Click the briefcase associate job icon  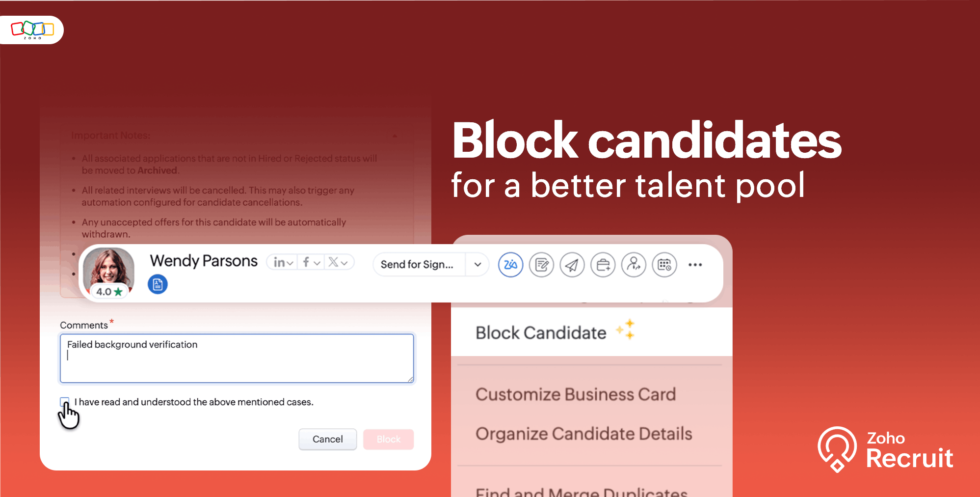603,265
